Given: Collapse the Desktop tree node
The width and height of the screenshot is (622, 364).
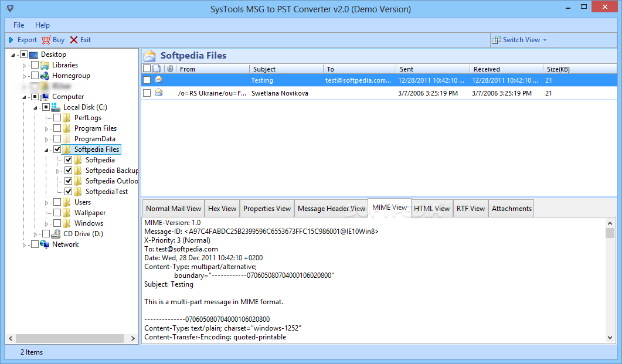Looking at the screenshot, I should 13,55.
